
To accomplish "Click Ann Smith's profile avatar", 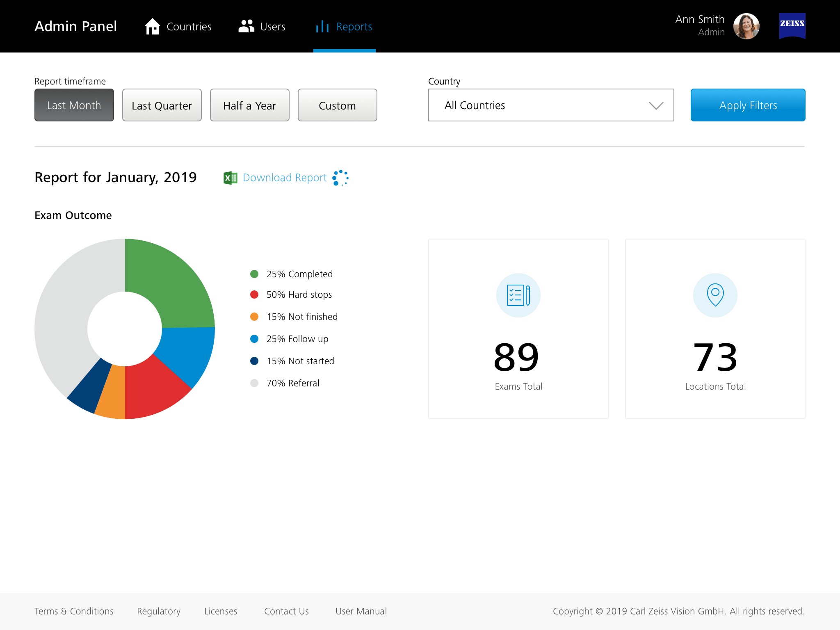I will click(x=746, y=26).
